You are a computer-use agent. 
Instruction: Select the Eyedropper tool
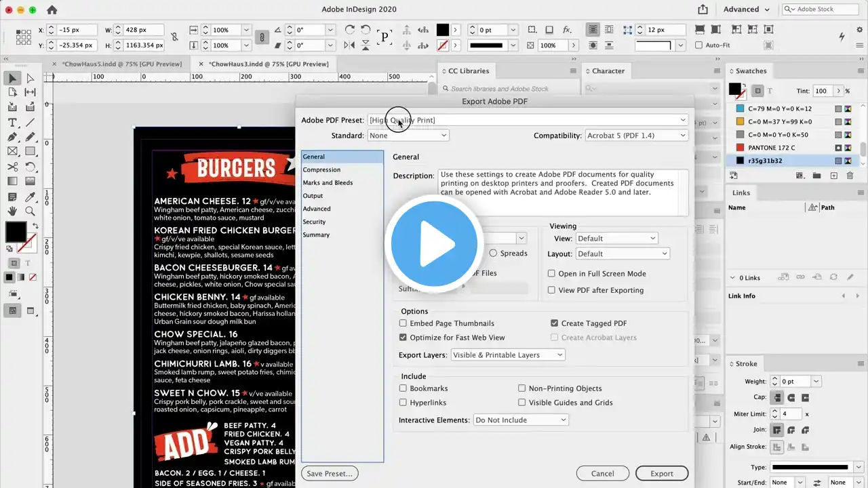30,197
